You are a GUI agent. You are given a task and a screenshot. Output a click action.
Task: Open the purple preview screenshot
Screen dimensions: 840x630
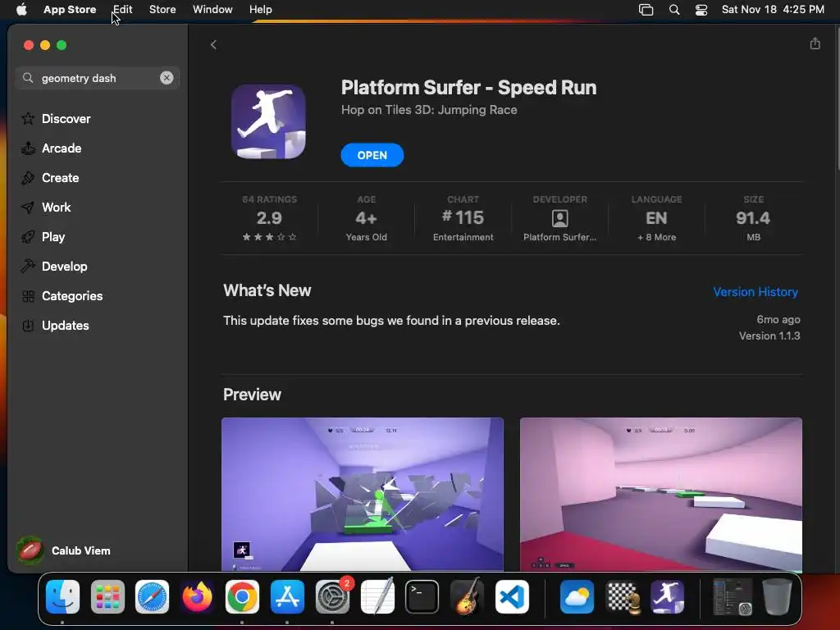pyautogui.click(x=362, y=494)
